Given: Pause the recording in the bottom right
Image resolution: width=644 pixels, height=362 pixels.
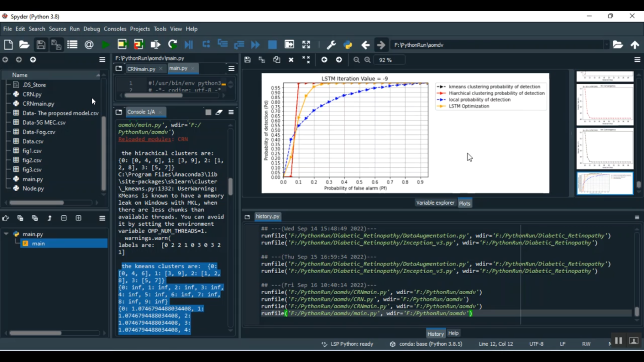Looking at the screenshot, I should point(618,341).
